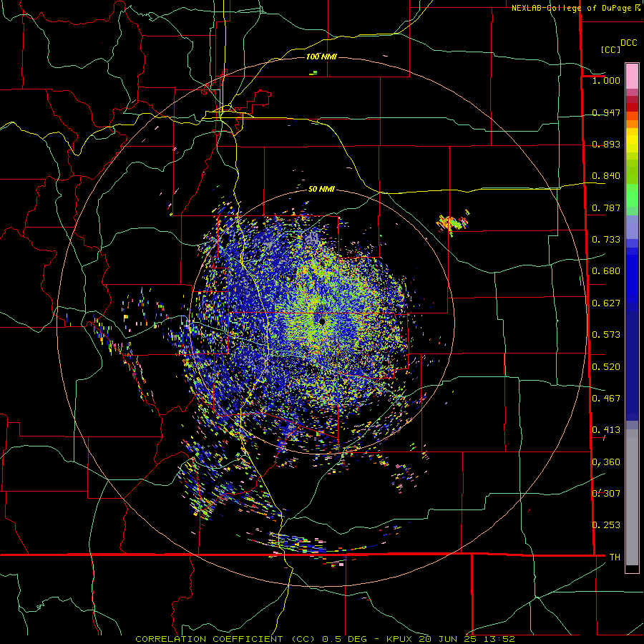Click the 0.520 color scale value

pyautogui.click(x=606, y=367)
